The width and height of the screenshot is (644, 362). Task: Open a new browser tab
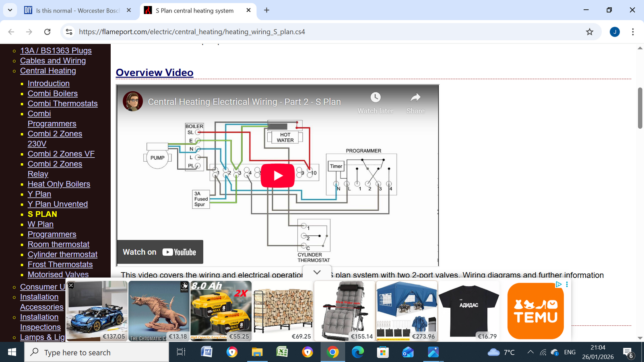pos(266,10)
